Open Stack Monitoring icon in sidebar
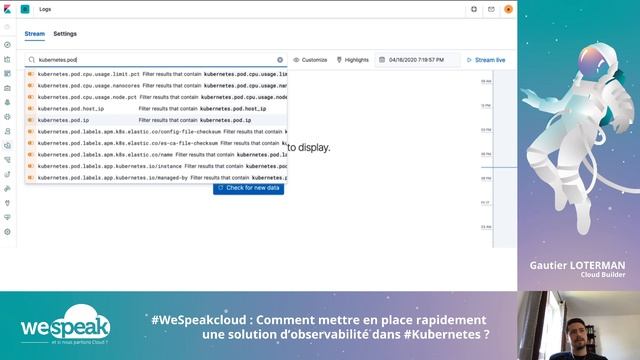This screenshot has width=640, height=360. 7,217
